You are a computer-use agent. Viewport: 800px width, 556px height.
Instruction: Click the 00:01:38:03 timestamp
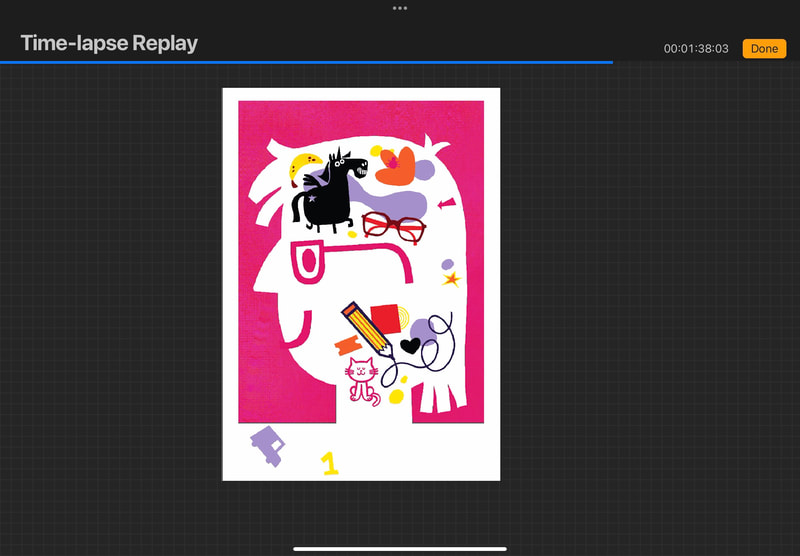point(696,49)
